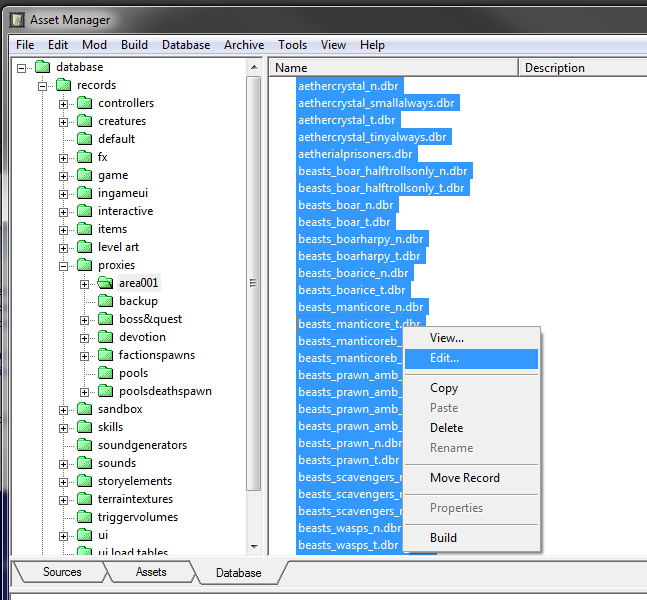Collapse the records tree node
This screenshot has width=647, height=600.
tap(43, 85)
